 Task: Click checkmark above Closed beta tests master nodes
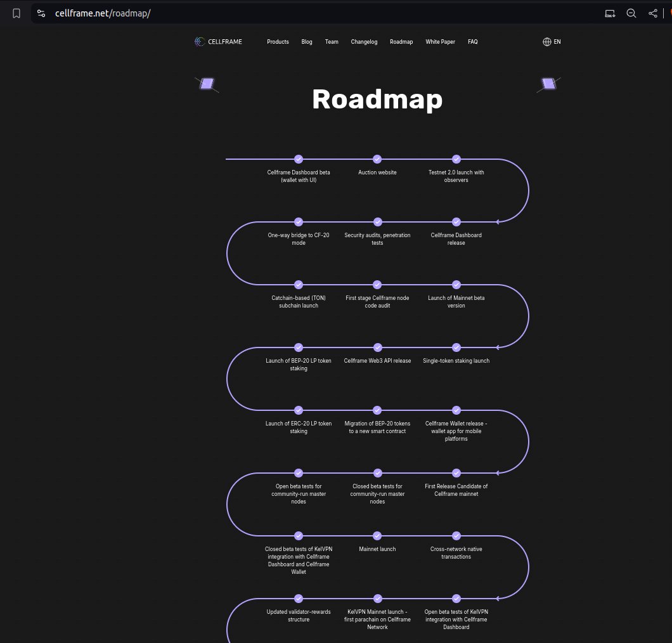coord(378,473)
